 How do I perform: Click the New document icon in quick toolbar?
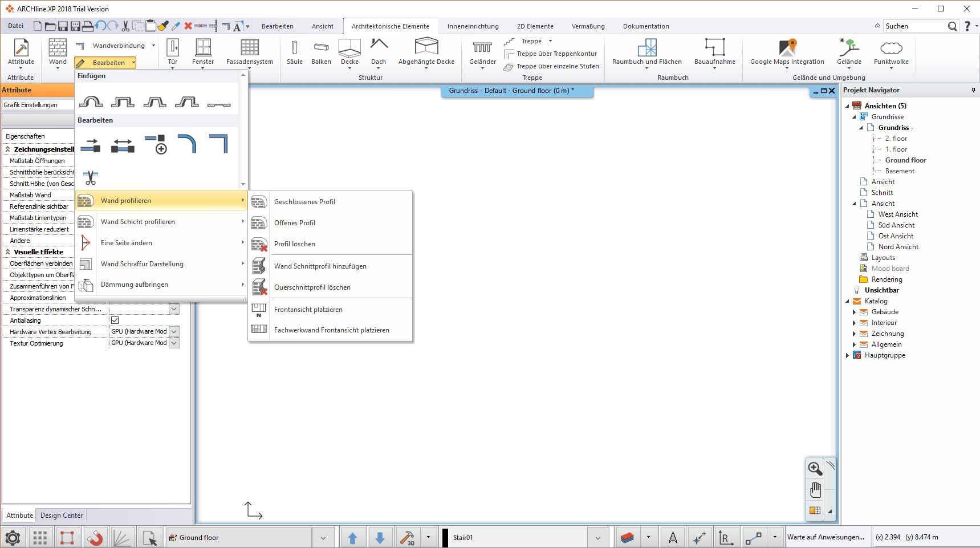(38, 26)
